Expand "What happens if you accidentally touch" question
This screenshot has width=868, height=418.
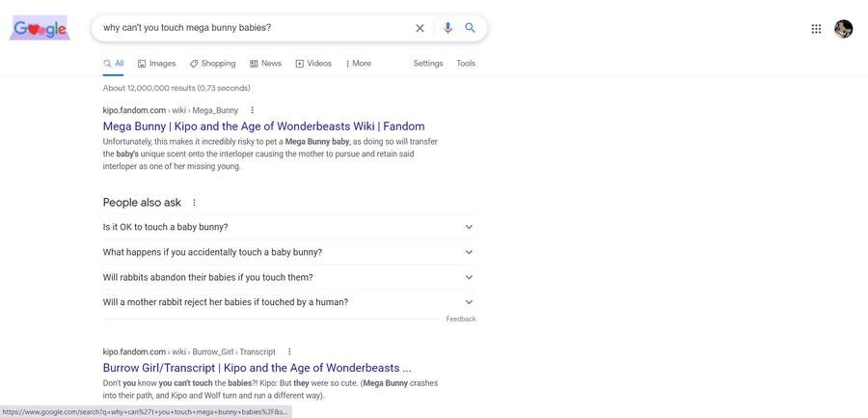(x=289, y=252)
